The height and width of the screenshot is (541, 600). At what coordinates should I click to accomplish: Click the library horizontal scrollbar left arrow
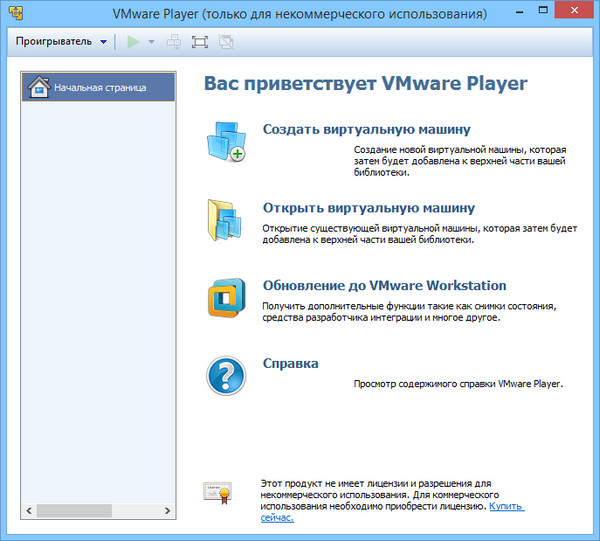[28, 512]
